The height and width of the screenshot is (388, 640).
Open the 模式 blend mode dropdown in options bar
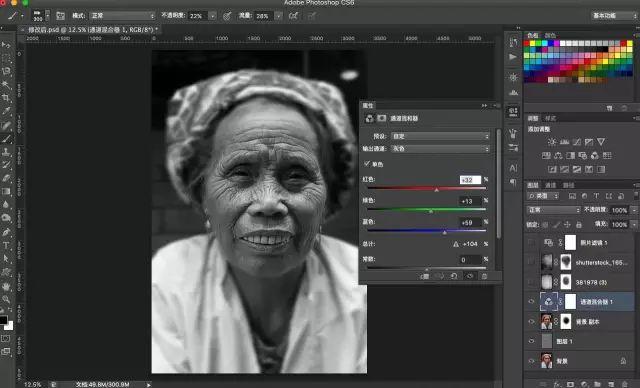point(122,16)
